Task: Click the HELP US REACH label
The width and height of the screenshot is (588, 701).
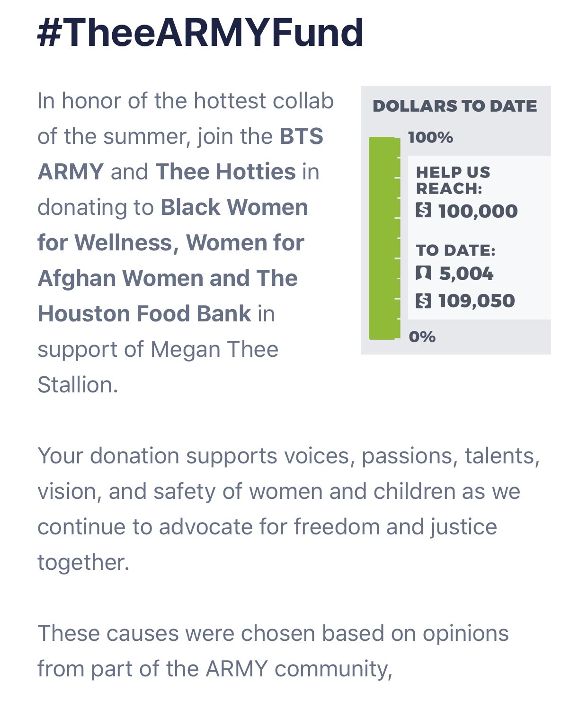Action: [453, 180]
